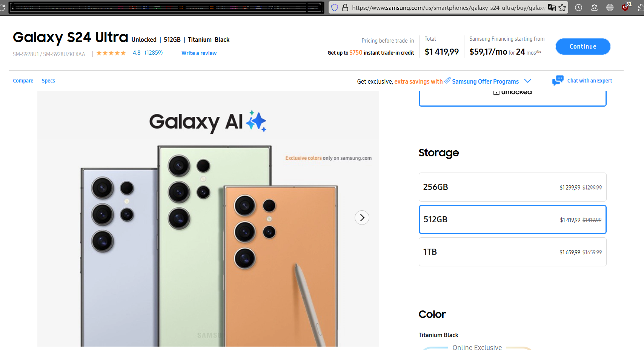Select the 512GB storage option
Screen dimensions: 644x350
tap(512, 219)
